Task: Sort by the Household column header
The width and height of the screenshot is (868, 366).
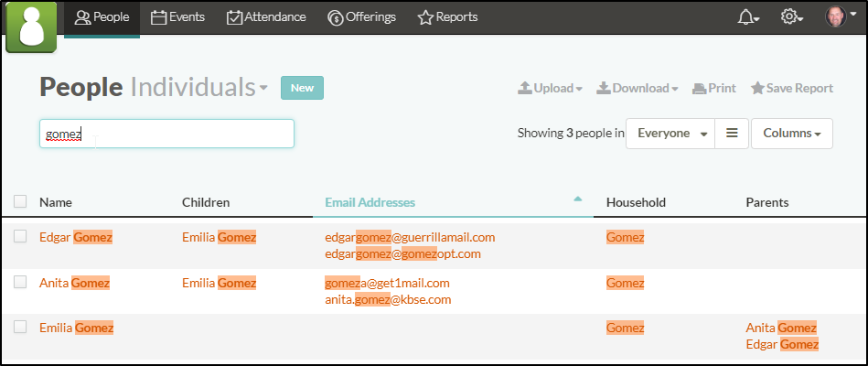Action: pyautogui.click(x=636, y=202)
